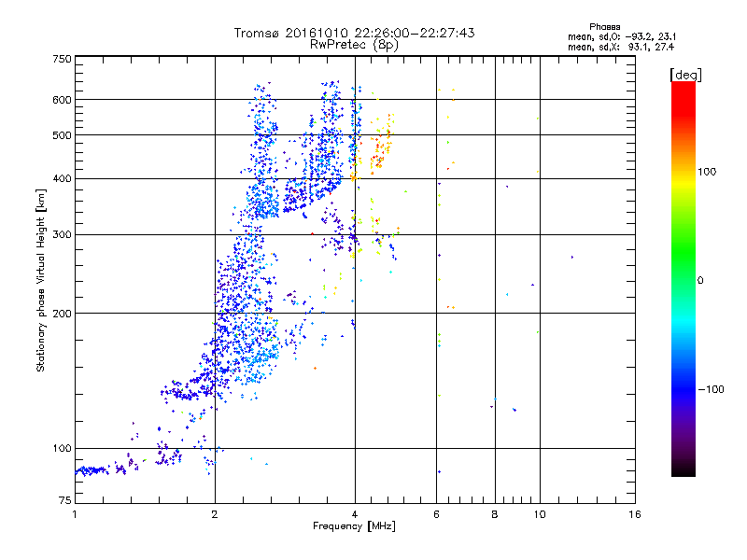
Task: Click the colorbar tick label '0'
Action: (700, 281)
